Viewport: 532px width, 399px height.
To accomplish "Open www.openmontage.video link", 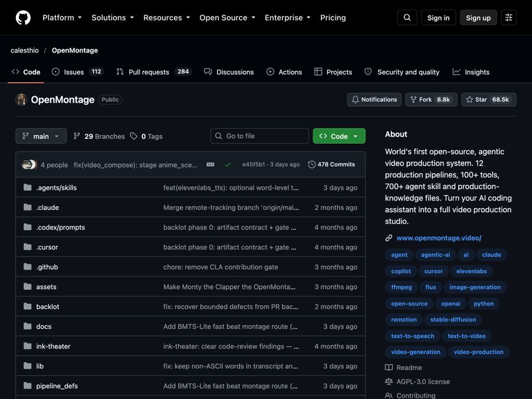I will tap(439, 238).
